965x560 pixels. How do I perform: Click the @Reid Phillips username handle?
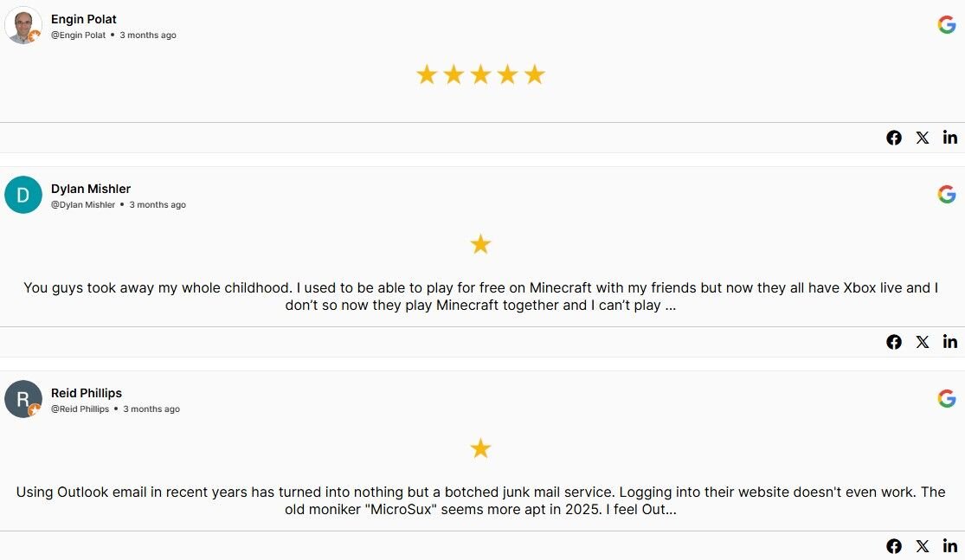point(81,409)
